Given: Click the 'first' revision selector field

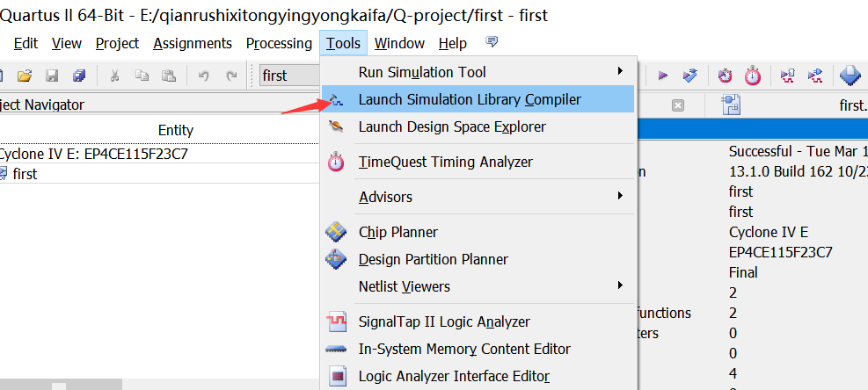Looking at the screenshot, I should click(287, 76).
